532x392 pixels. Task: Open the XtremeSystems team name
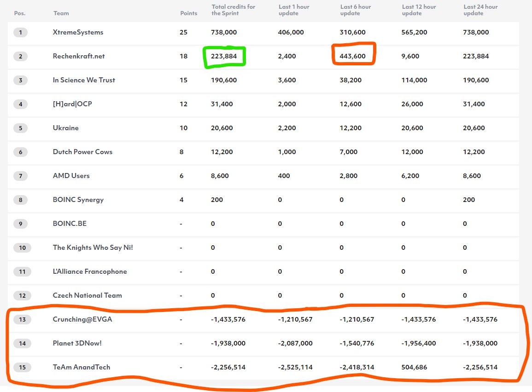[78, 32]
